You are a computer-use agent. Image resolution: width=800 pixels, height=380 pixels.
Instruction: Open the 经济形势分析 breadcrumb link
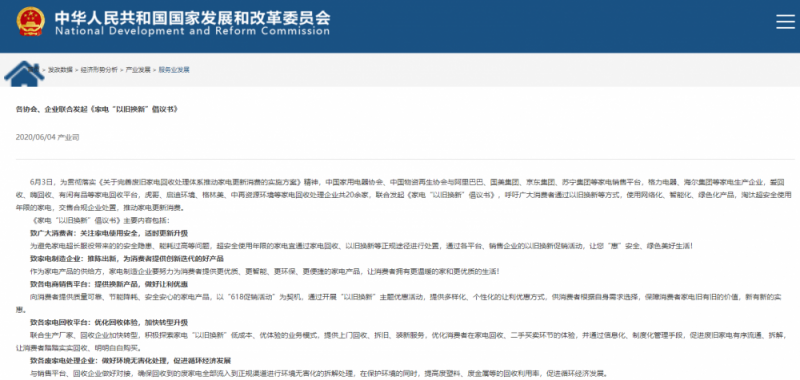99,70
